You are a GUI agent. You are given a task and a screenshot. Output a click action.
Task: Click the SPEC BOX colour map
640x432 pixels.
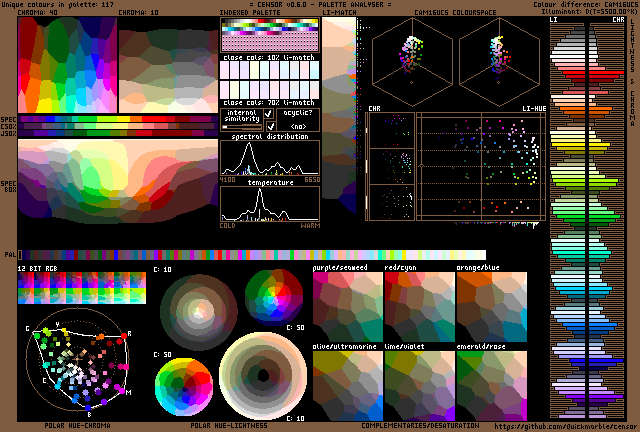(118, 181)
